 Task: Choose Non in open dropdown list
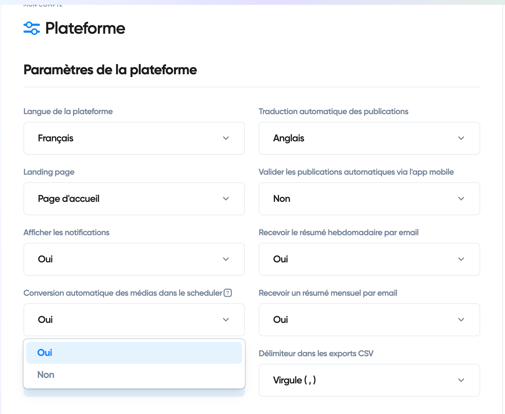pos(134,375)
